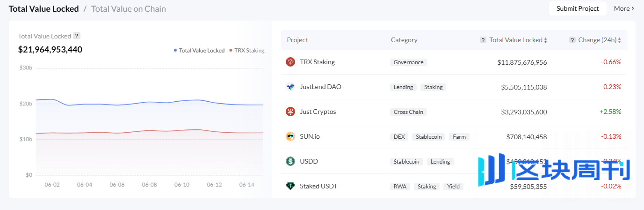Open the Just Cryptos project name
The width and height of the screenshot is (644, 210).
[318, 112]
